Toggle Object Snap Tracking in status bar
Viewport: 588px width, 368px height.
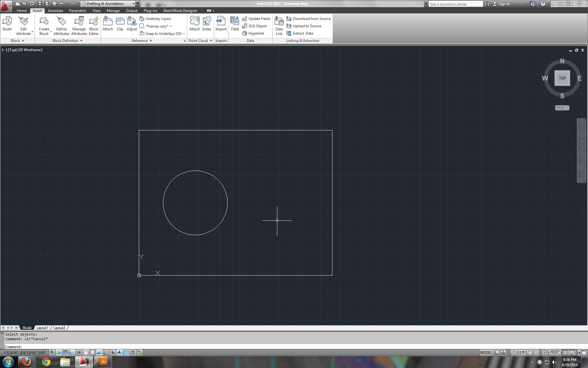point(99,353)
